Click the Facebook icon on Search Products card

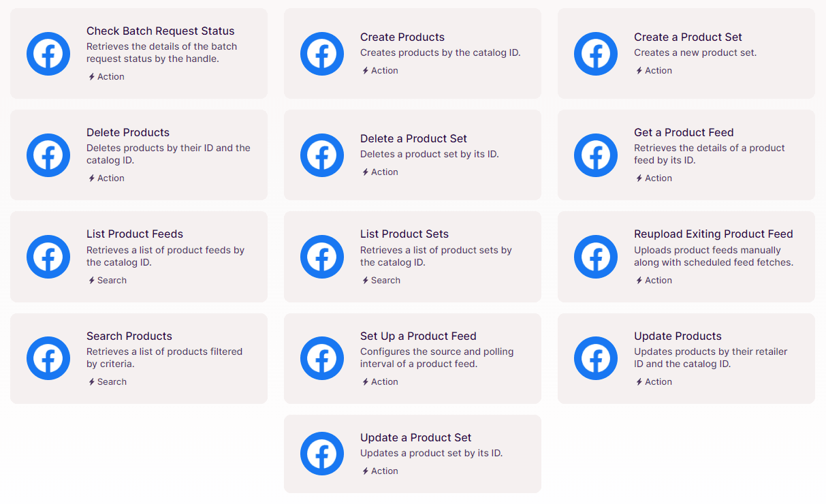coord(48,358)
